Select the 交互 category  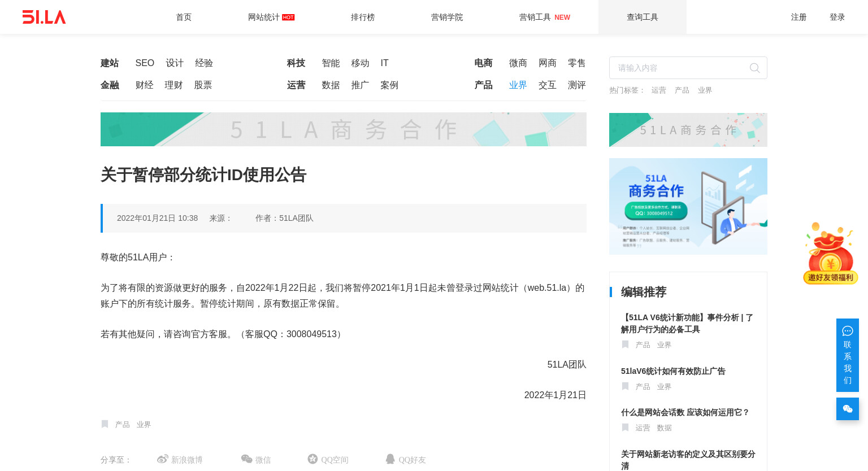(x=548, y=85)
